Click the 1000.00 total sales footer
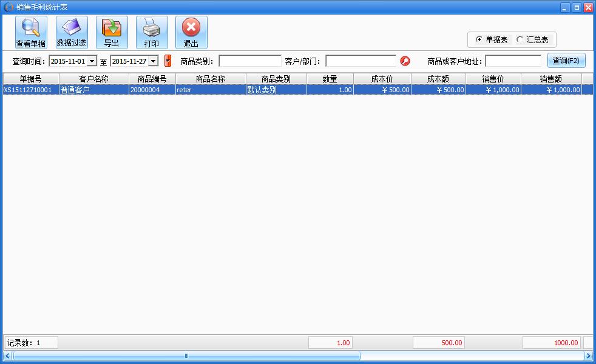Screen dimensions: 596x364 (552, 343)
